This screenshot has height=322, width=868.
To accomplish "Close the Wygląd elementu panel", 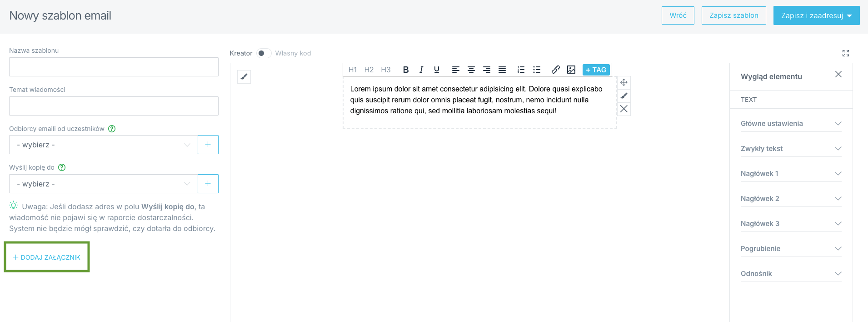I will [838, 74].
